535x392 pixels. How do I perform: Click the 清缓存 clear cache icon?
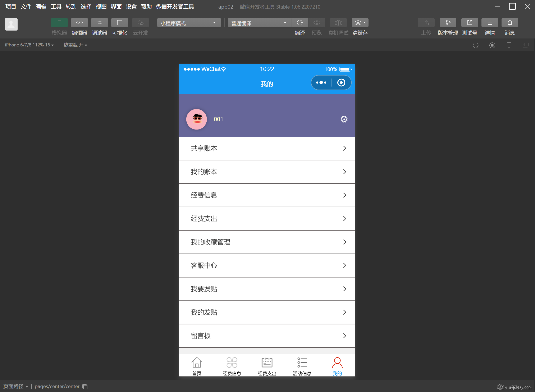(x=358, y=23)
